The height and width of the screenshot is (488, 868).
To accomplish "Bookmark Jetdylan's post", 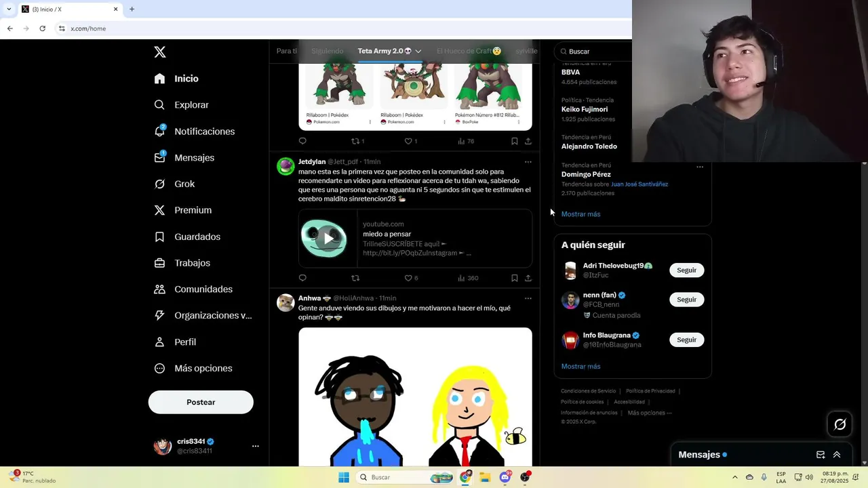I will click(515, 278).
